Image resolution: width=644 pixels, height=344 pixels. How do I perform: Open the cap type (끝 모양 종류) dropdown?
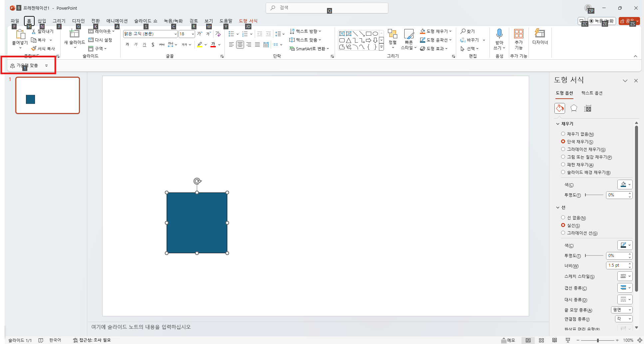[x=622, y=310]
